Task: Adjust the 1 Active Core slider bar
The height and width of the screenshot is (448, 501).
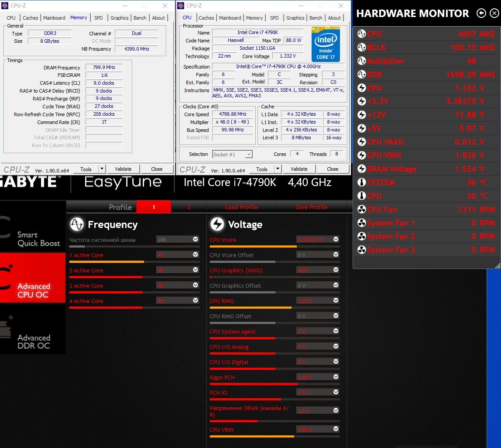Action: point(134,262)
